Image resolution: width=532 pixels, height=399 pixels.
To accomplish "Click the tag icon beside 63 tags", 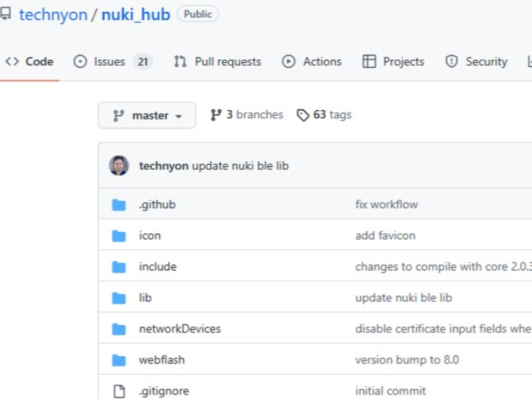I will coord(303,115).
